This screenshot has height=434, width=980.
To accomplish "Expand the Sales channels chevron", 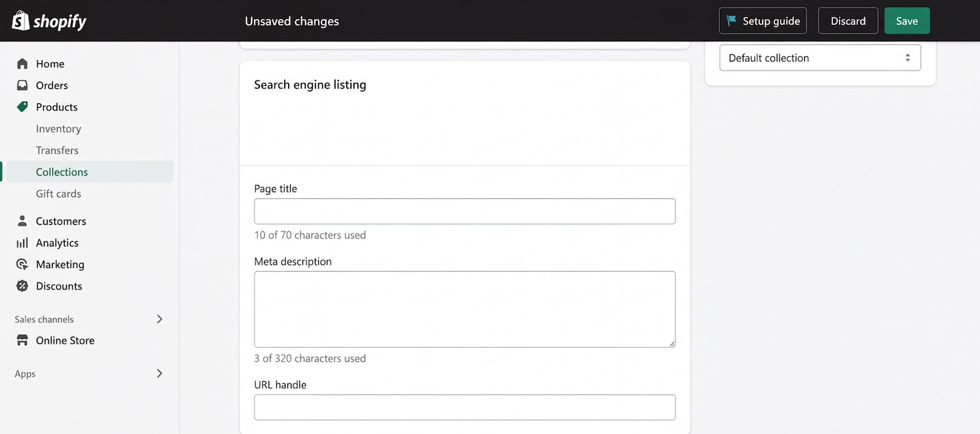I will coord(159,319).
